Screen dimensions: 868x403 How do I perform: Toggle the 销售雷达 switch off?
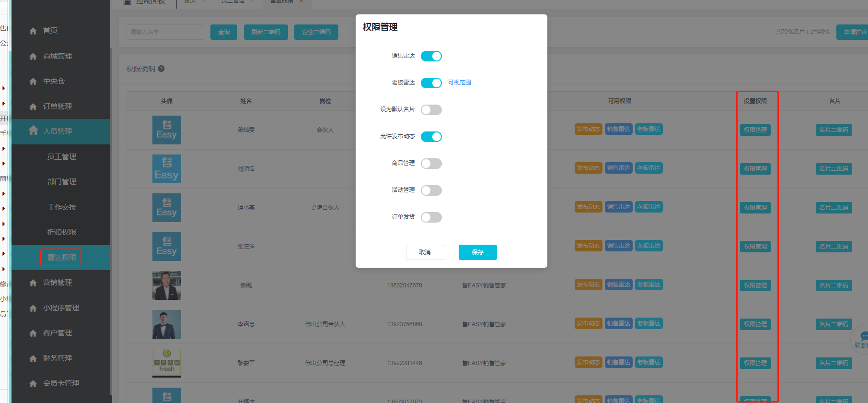pyautogui.click(x=431, y=56)
